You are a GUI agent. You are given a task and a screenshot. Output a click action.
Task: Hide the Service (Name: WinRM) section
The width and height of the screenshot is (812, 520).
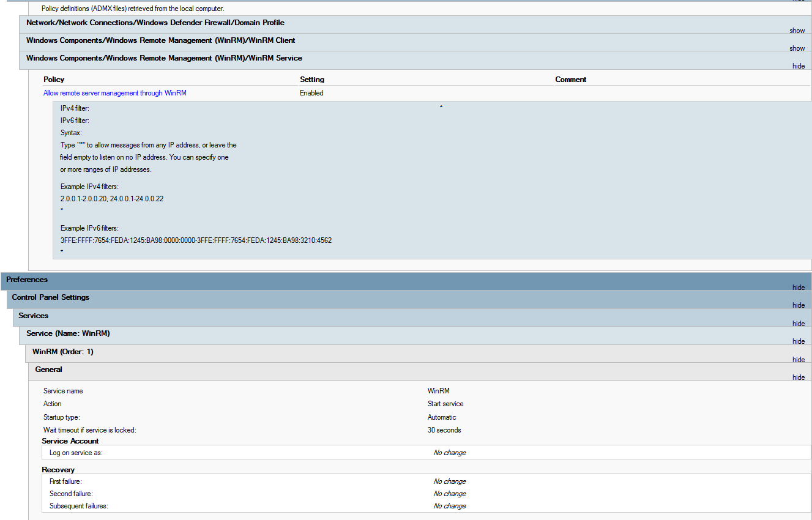click(x=799, y=341)
